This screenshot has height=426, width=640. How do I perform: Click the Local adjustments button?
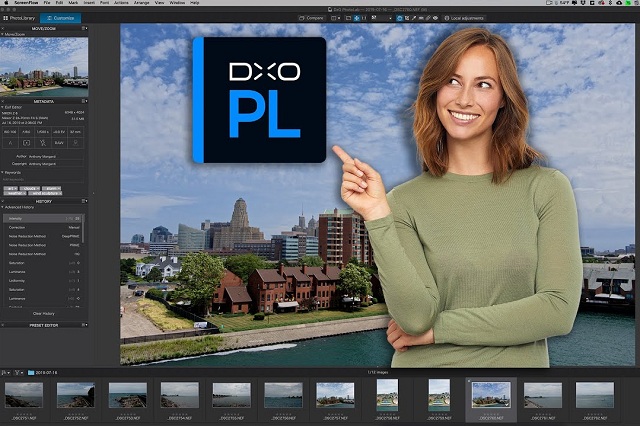464,18
